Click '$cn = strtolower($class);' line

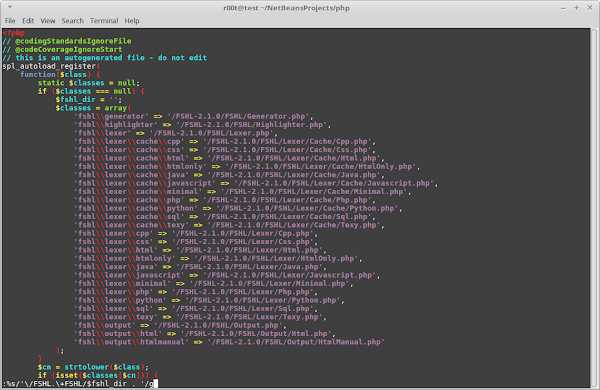coord(93,367)
